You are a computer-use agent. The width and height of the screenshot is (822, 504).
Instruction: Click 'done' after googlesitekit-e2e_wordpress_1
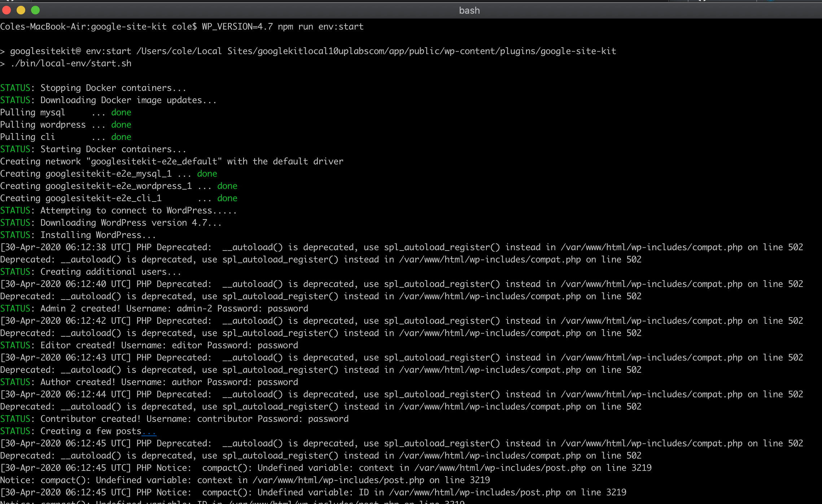click(227, 186)
